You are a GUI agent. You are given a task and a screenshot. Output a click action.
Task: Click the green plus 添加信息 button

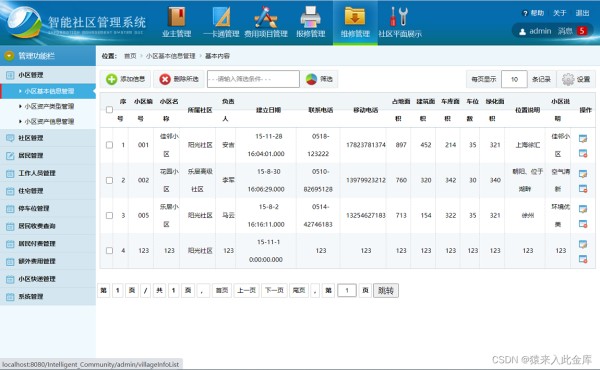pyautogui.click(x=126, y=79)
